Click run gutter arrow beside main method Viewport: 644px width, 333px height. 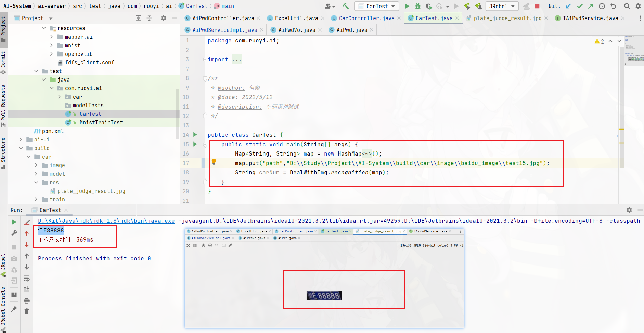click(195, 144)
